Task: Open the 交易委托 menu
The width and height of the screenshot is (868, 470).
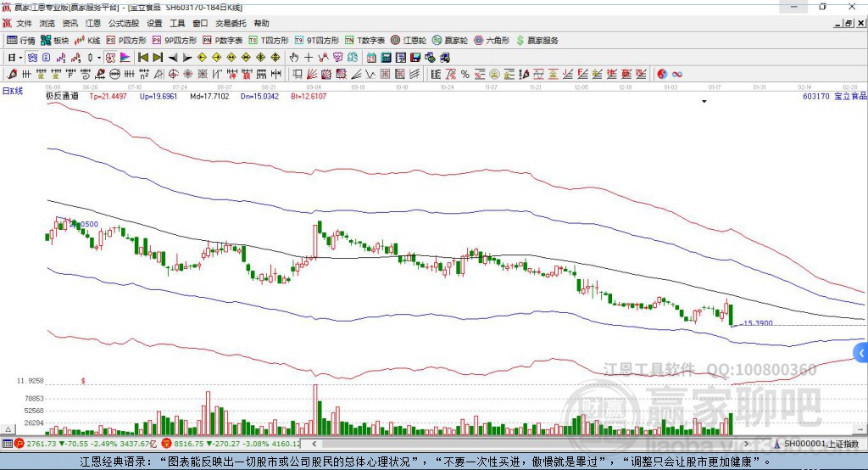Action: coord(231,23)
